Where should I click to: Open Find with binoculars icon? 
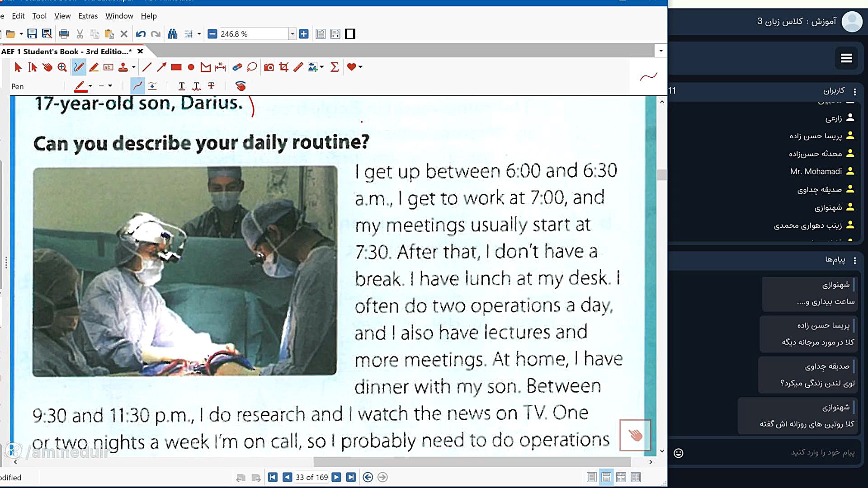point(172,34)
